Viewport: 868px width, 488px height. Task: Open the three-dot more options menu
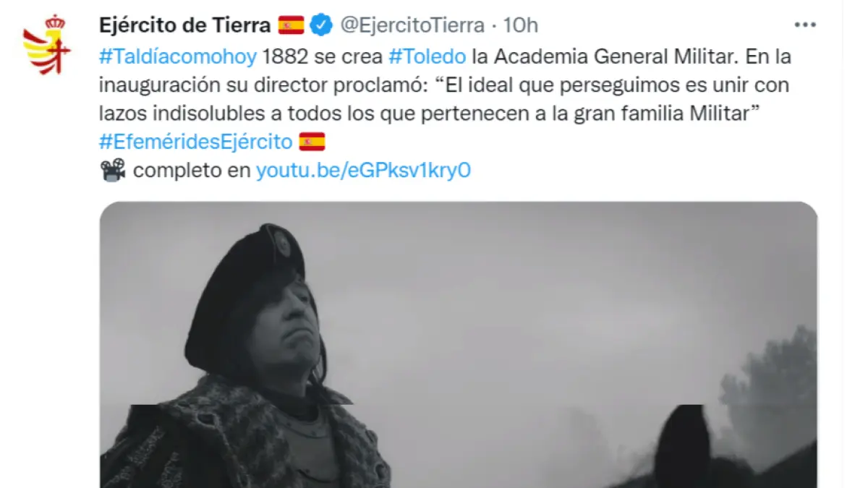point(805,25)
